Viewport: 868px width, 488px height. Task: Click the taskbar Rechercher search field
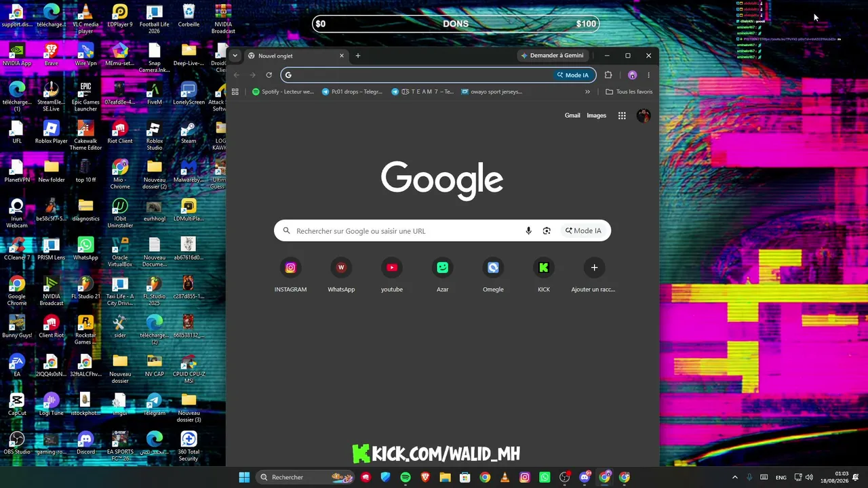coord(305,477)
